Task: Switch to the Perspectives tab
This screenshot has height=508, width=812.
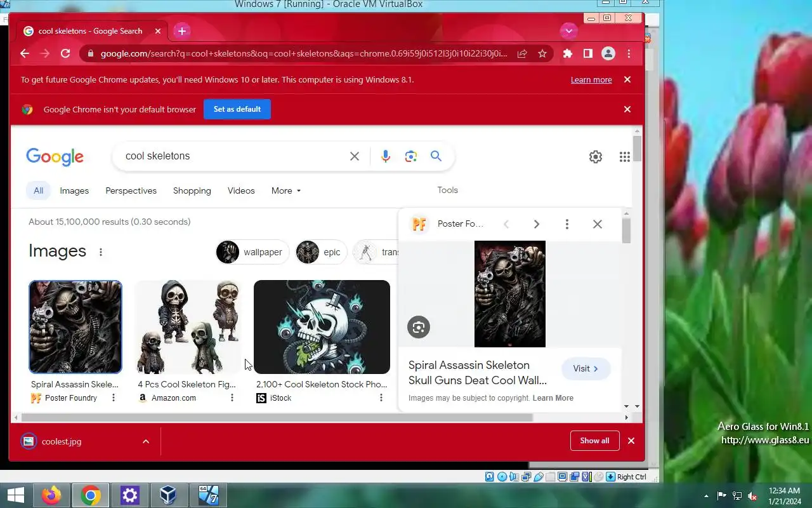Action: click(x=131, y=190)
